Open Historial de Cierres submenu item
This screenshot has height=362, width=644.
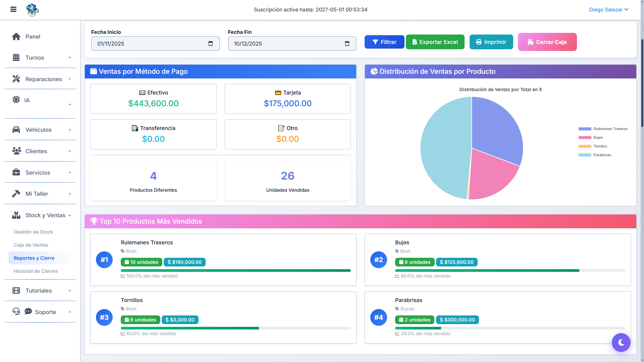point(36,271)
